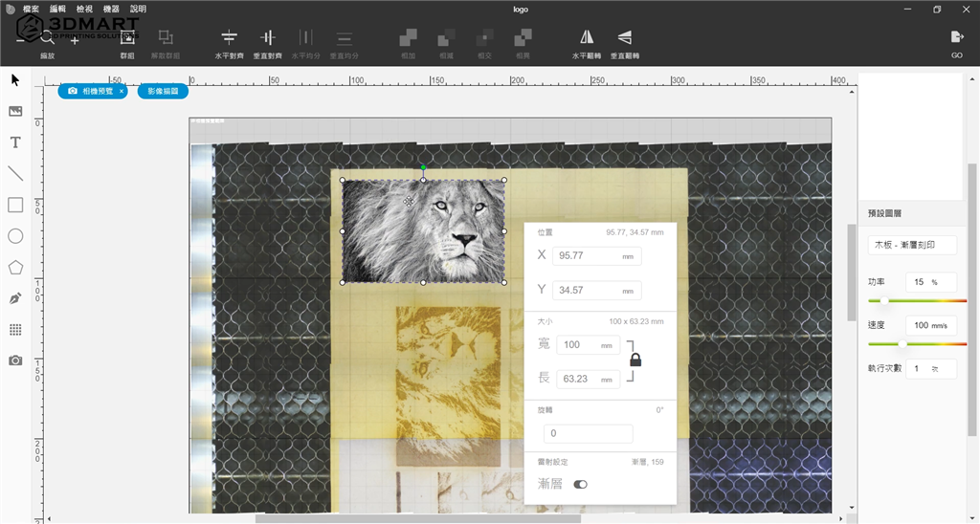Click the 速度 speed slider handle
Image resolution: width=980 pixels, height=524 pixels.
pos(902,343)
